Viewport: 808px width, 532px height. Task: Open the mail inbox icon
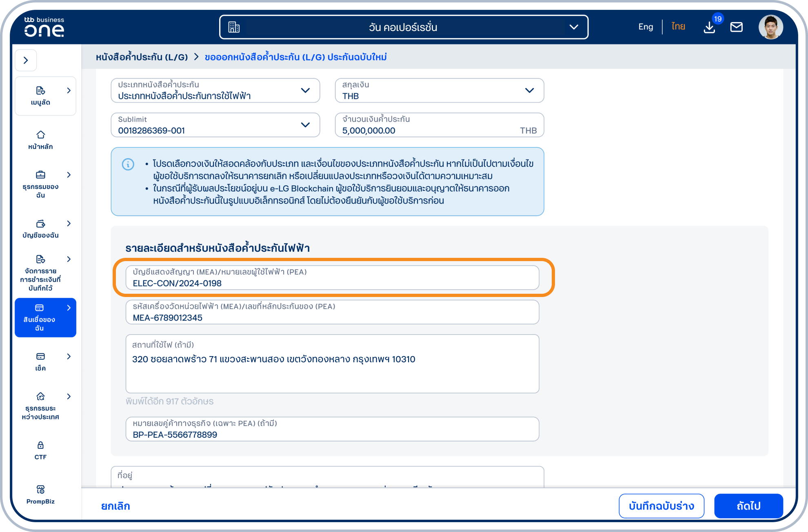pos(736,27)
